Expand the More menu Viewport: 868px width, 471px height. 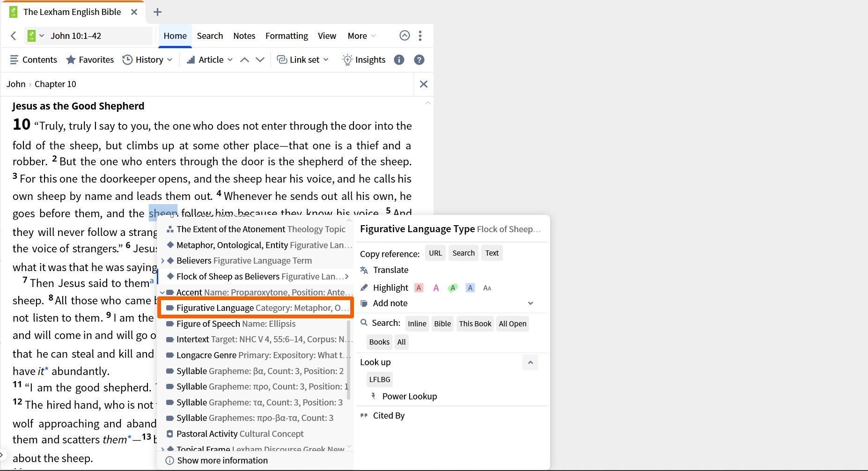coord(361,36)
